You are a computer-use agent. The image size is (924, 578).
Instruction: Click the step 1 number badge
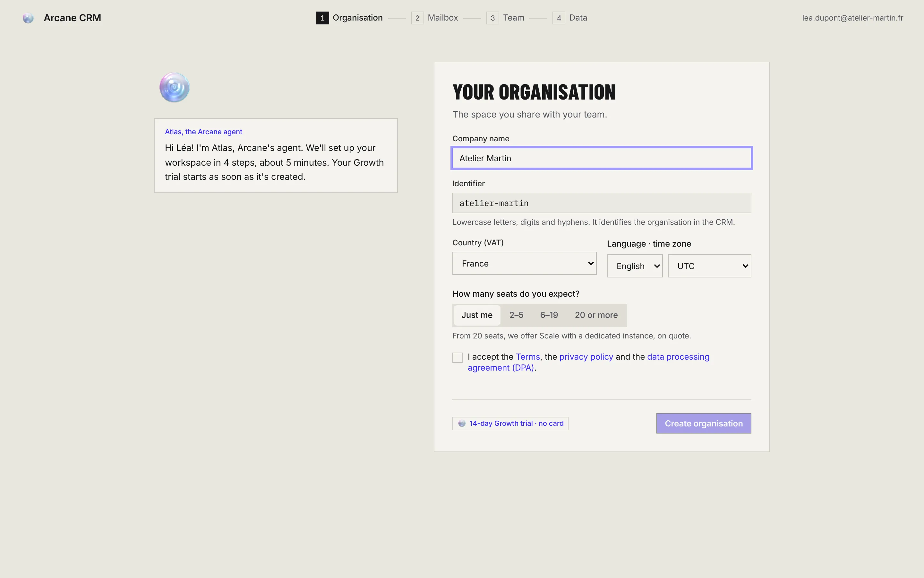[x=322, y=18]
